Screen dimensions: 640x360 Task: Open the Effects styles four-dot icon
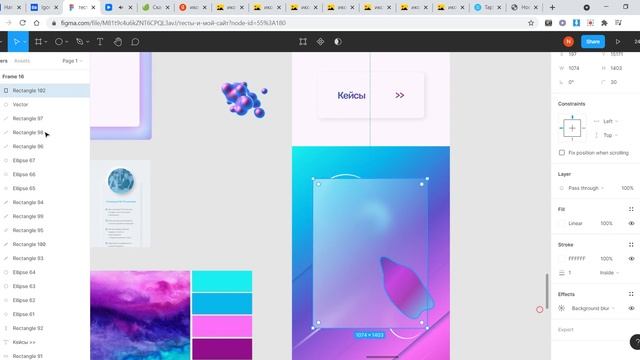[631, 294]
